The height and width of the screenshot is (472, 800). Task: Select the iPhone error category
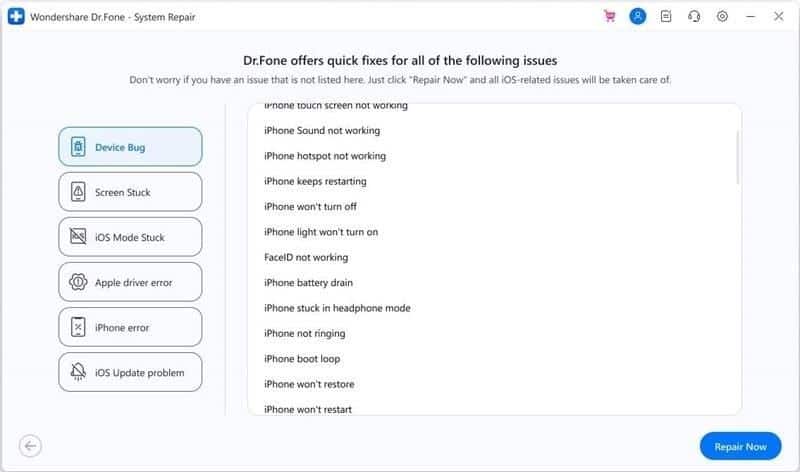(130, 327)
